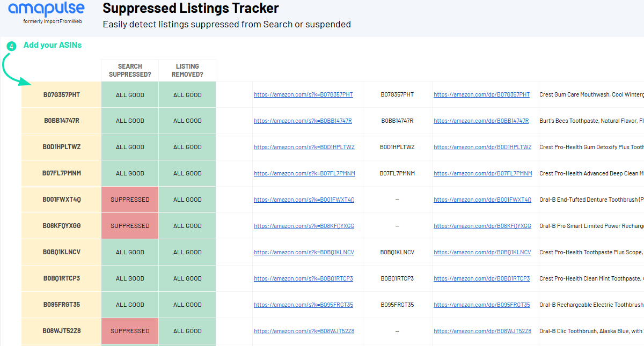Open product dp link for B08KFQYXGG
This screenshot has height=346, width=644.
[482, 226]
